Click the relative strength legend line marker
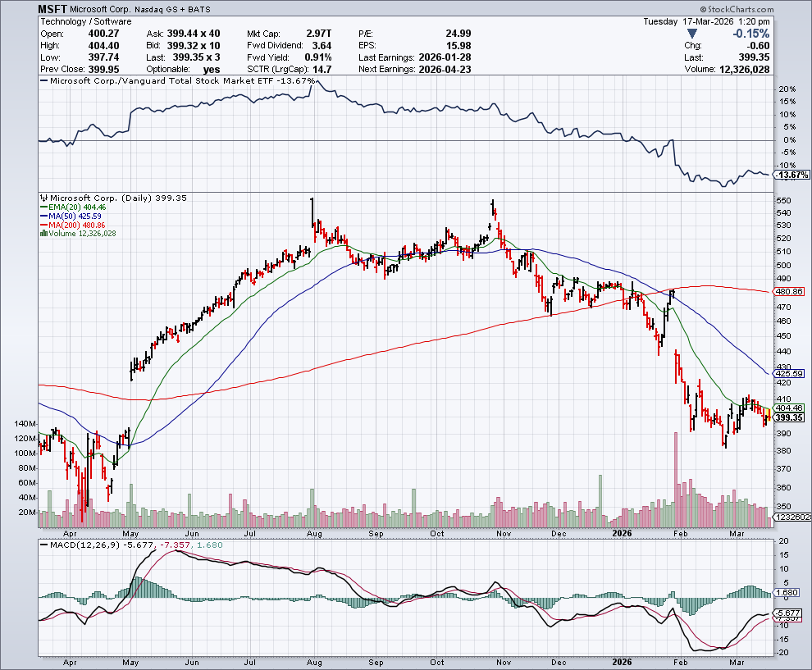 [44, 81]
